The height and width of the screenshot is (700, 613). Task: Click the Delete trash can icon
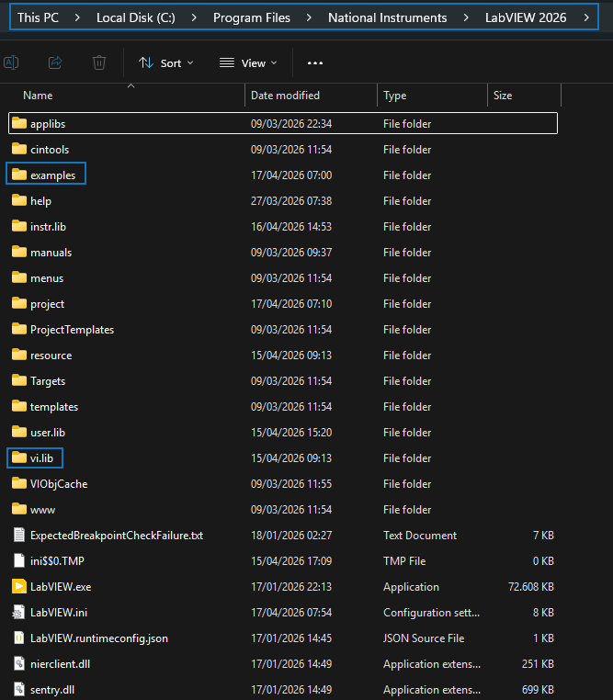(99, 62)
